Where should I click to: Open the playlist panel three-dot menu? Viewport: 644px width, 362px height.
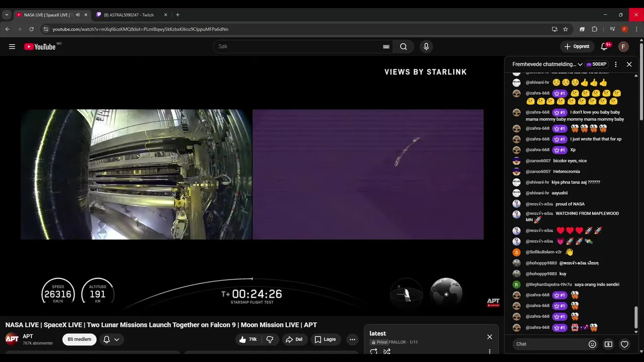(x=490, y=352)
